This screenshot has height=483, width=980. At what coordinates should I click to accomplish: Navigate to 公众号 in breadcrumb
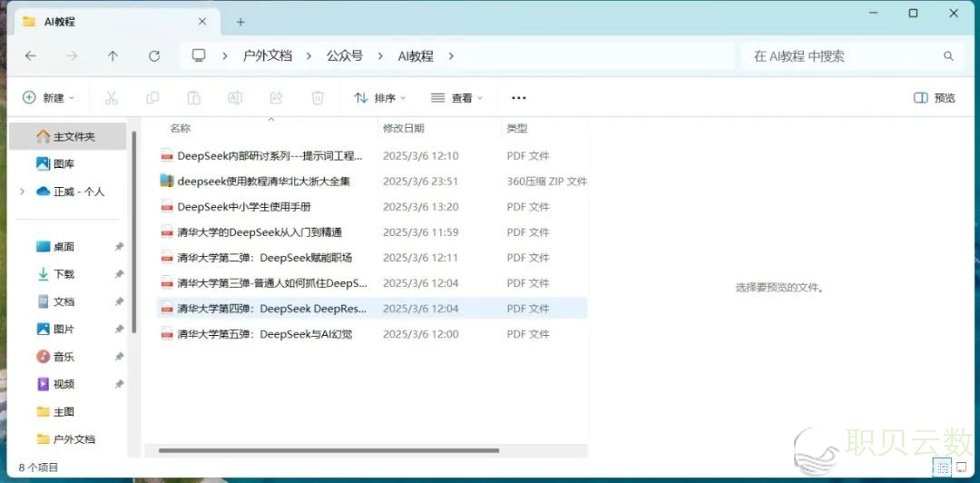(345, 55)
